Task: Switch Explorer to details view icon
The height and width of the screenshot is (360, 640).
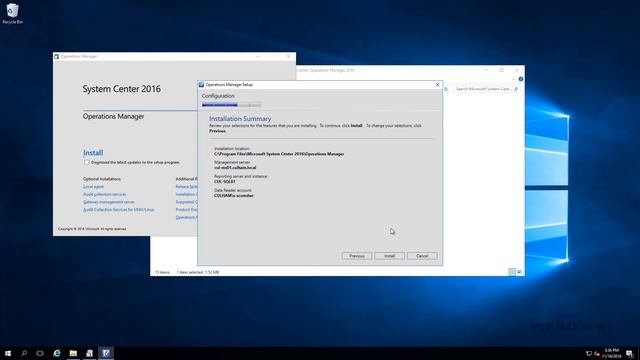Action: pos(512,272)
